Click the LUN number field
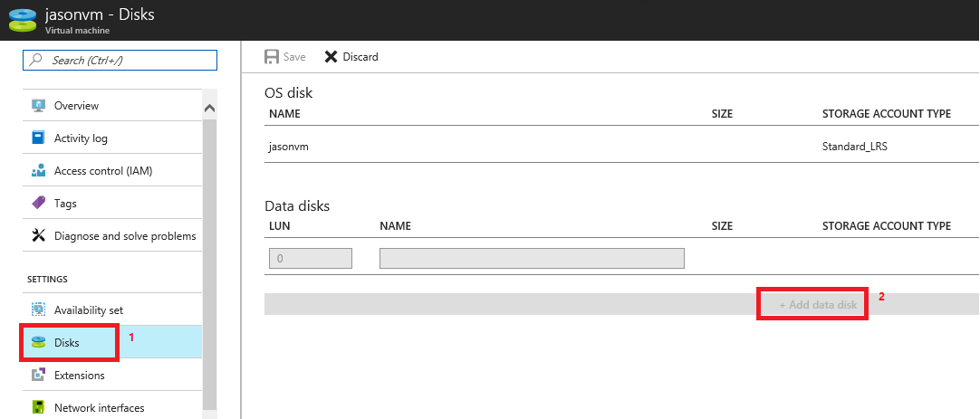The image size is (980, 419). (310, 259)
